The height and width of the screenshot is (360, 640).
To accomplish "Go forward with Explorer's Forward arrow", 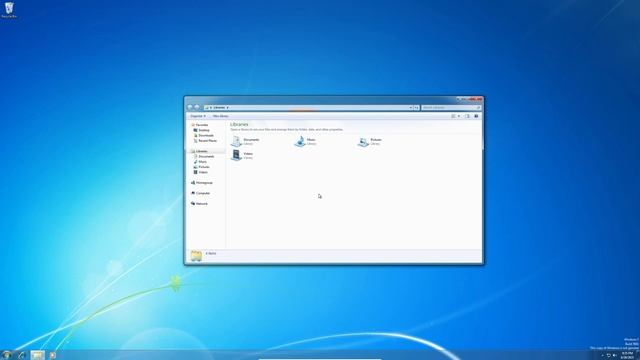I will point(197,107).
